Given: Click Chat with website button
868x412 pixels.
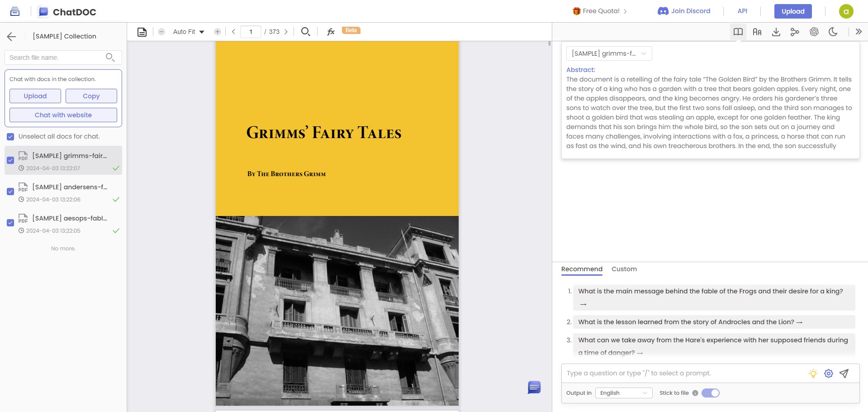Looking at the screenshot, I should (x=63, y=115).
